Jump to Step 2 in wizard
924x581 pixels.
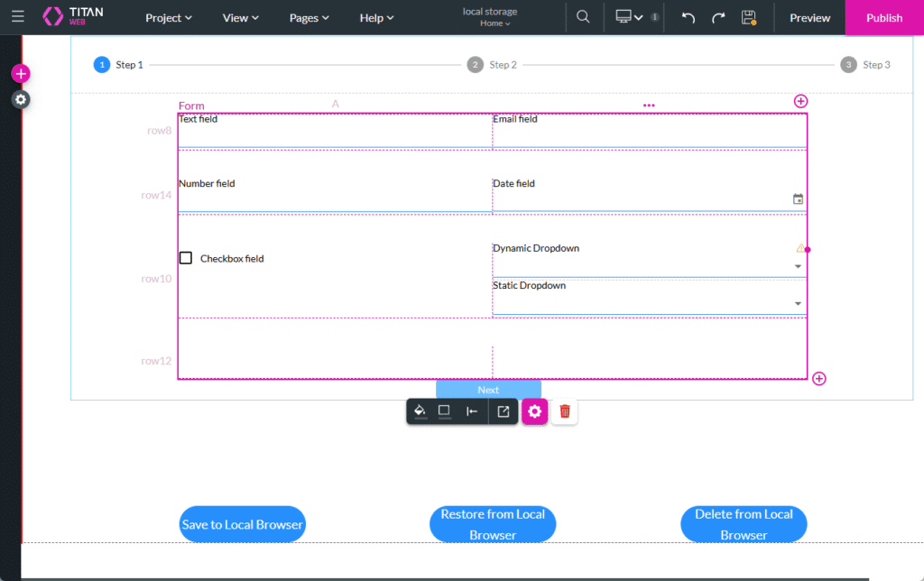click(476, 65)
